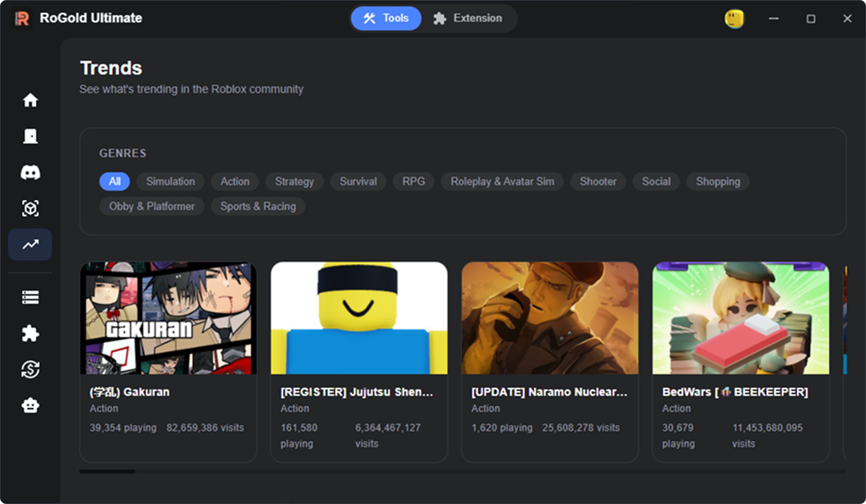
Task: Click the (学乱) Gakuran title link
Action: (129, 392)
